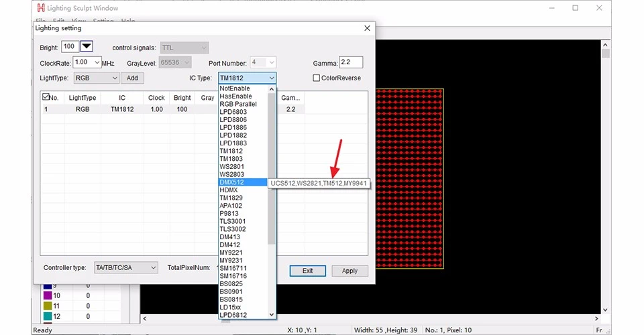The width and height of the screenshot is (644, 335).
Task: Pick SM16716 from the IC list
Action: click(243, 276)
